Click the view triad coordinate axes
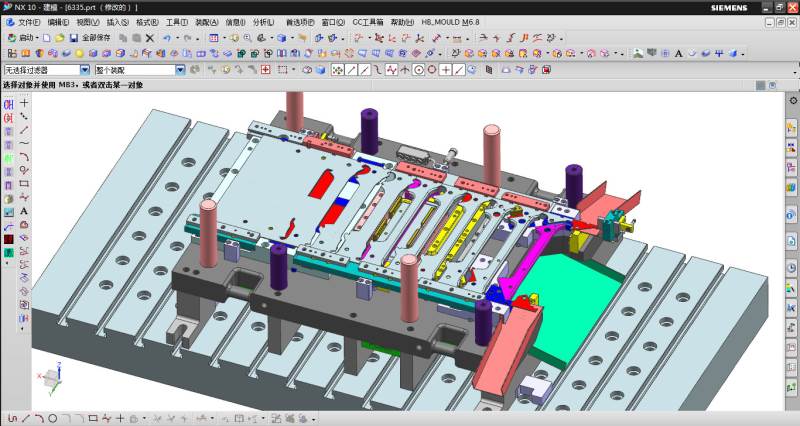This screenshot has height=426, width=800. tap(50, 378)
